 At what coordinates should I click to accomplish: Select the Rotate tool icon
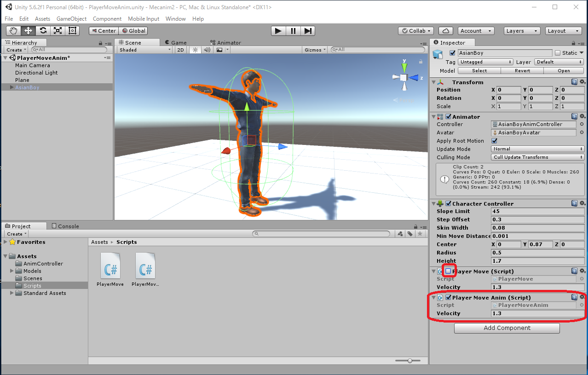pos(43,31)
